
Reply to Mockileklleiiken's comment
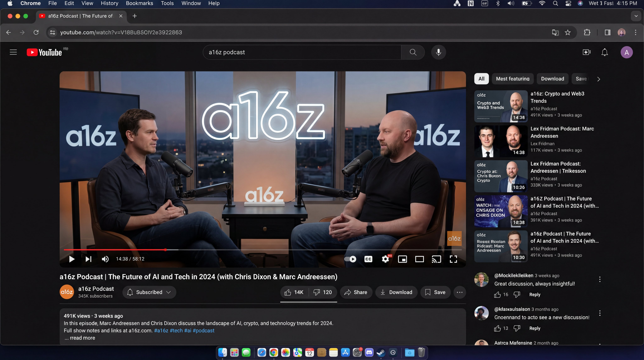pyautogui.click(x=535, y=295)
